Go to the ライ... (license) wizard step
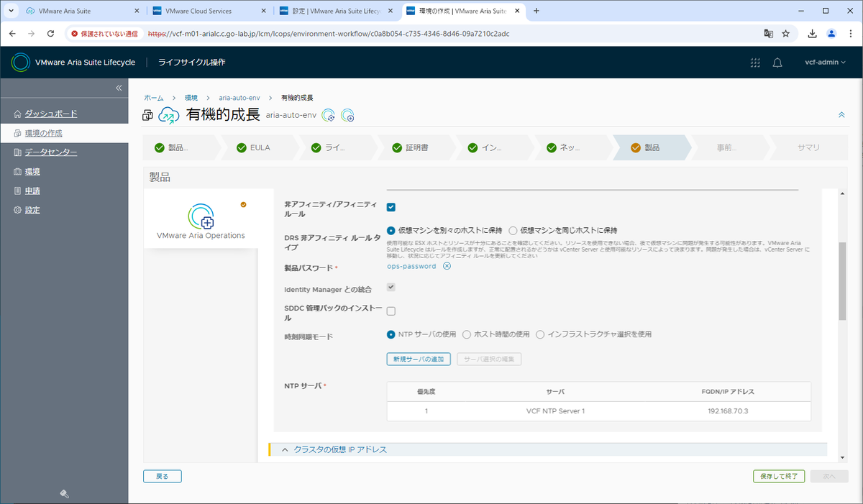Image resolution: width=863 pixels, height=504 pixels. (337, 147)
